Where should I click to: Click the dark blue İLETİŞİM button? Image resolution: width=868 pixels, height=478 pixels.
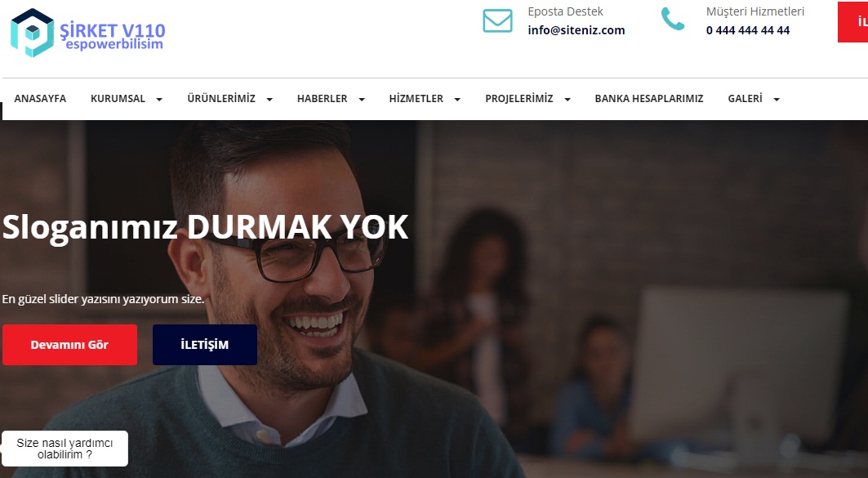pos(205,345)
